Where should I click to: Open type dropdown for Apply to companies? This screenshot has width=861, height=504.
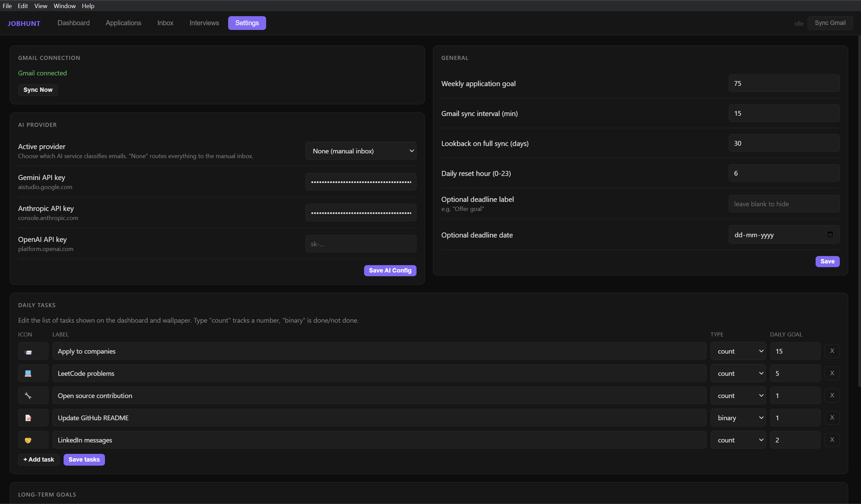[738, 351]
